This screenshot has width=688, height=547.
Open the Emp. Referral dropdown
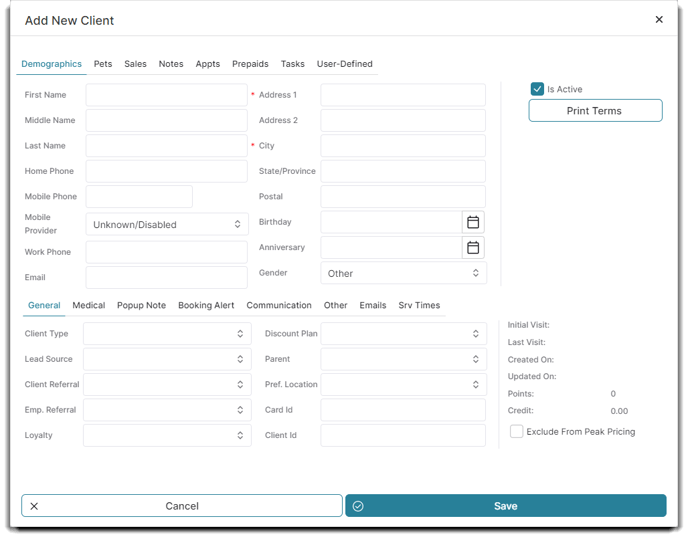pos(167,410)
